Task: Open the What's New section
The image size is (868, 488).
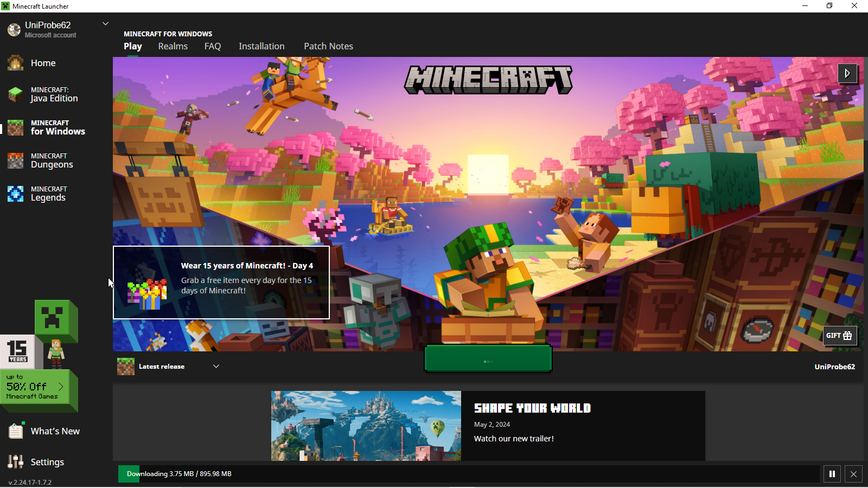Action: pos(54,431)
